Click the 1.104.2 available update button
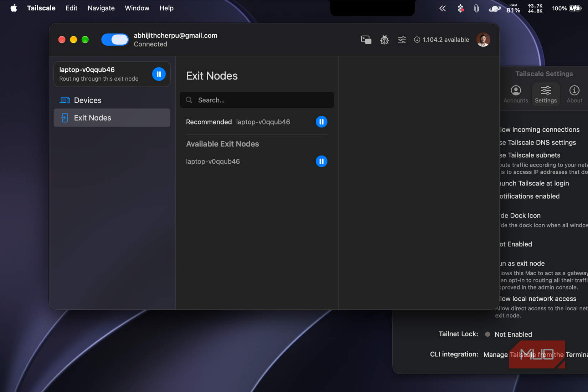 coord(442,40)
